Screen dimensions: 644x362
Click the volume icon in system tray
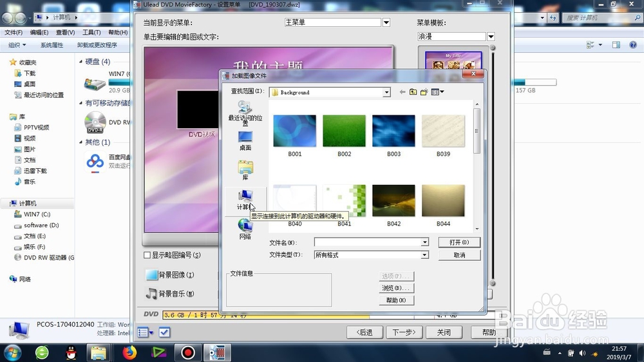click(582, 353)
